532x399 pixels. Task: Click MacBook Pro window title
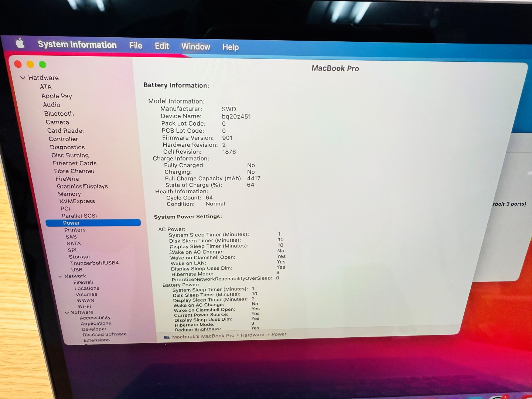coord(335,68)
